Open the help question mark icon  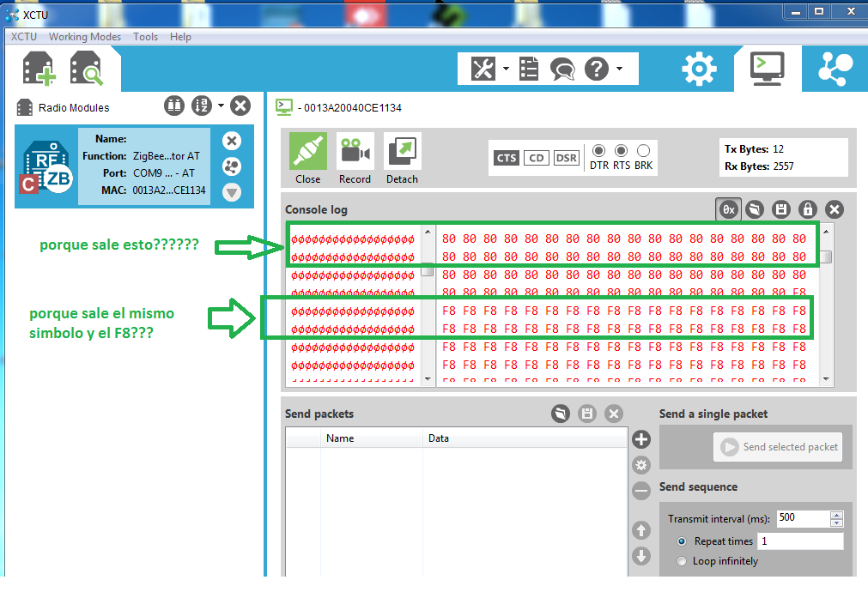click(597, 69)
